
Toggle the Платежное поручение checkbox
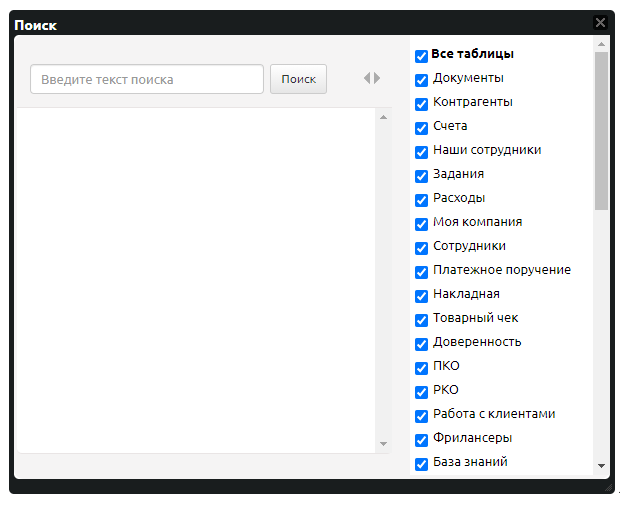(421, 272)
